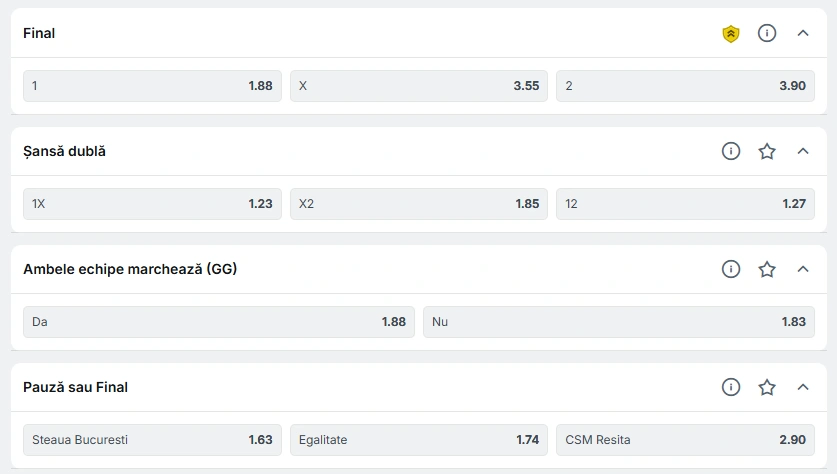Collapse the Ambele echipe marchează section
The image size is (837, 474).
[803, 269]
